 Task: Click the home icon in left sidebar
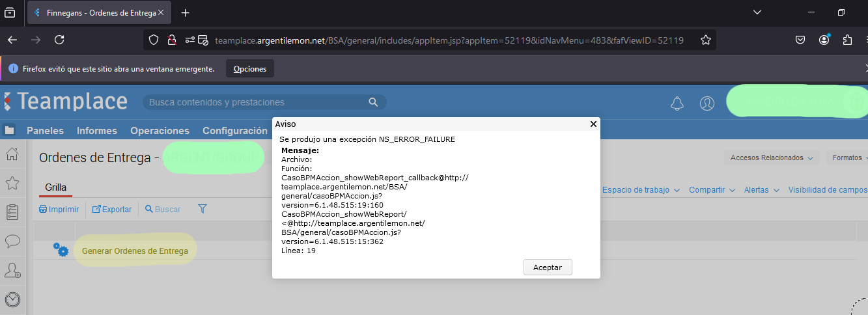[x=12, y=154]
